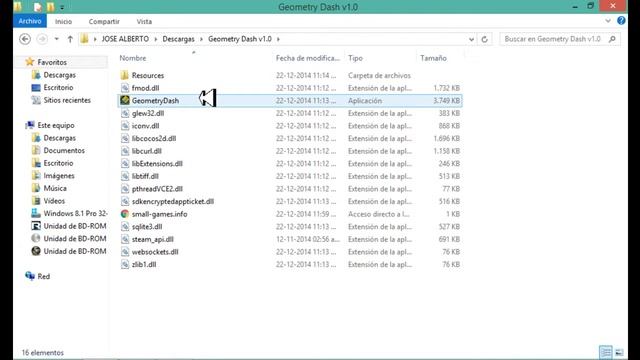Image resolution: width=640 pixels, height=360 pixels.
Task: Open the recent locations dropdown arrow
Action: tap(56, 39)
